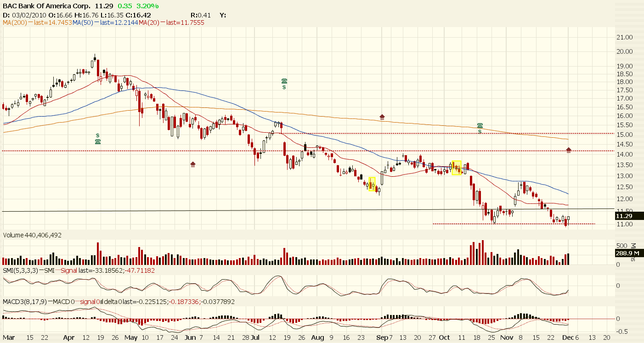
Task: Click the 'Dec' month label on the time axis
Action: click(x=569, y=337)
